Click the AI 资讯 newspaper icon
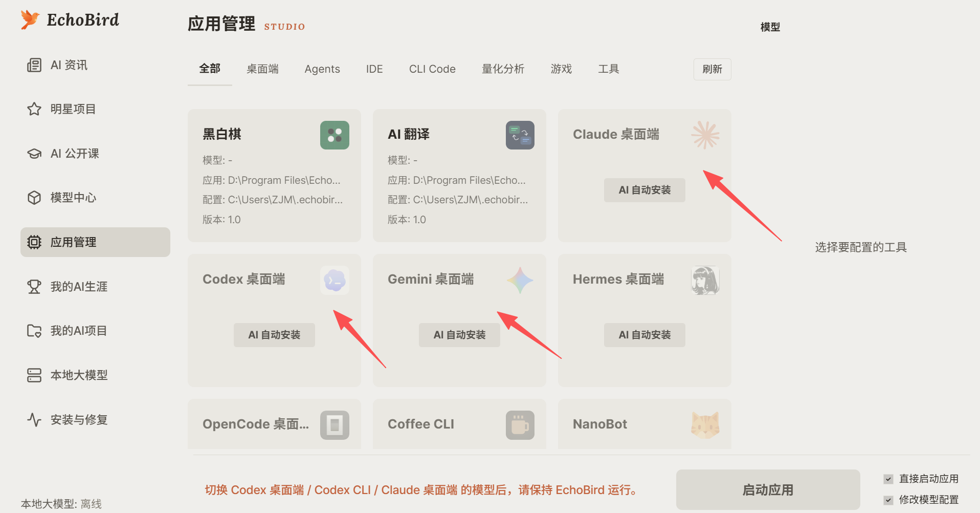The width and height of the screenshot is (980, 513). pyautogui.click(x=34, y=65)
